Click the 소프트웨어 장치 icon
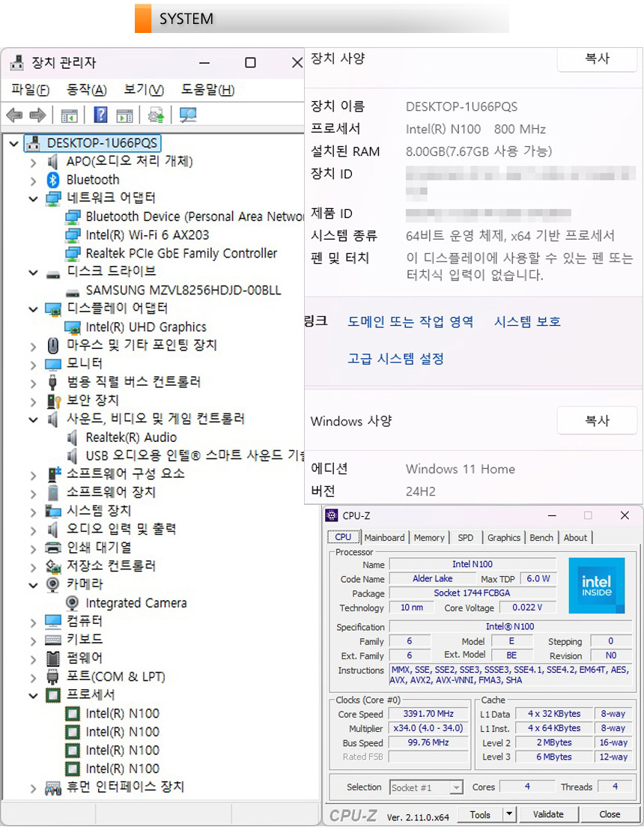644x830 pixels. (x=53, y=493)
